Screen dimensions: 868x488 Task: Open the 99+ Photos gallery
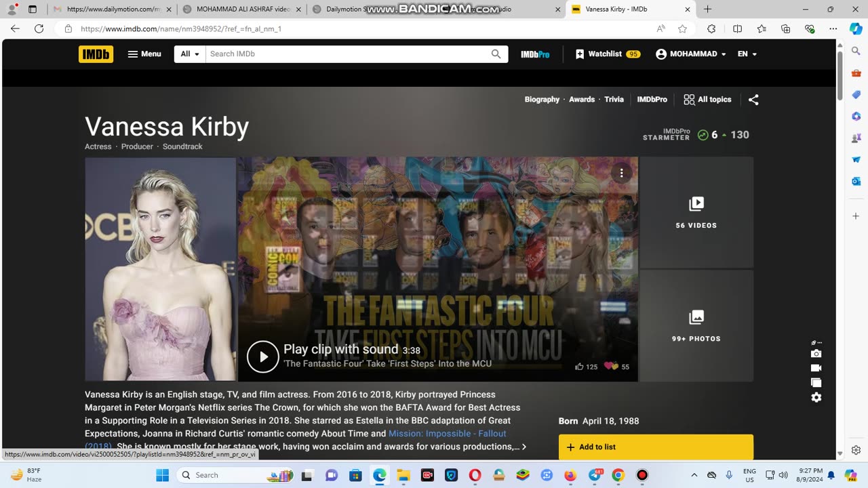[x=696, y=326]
